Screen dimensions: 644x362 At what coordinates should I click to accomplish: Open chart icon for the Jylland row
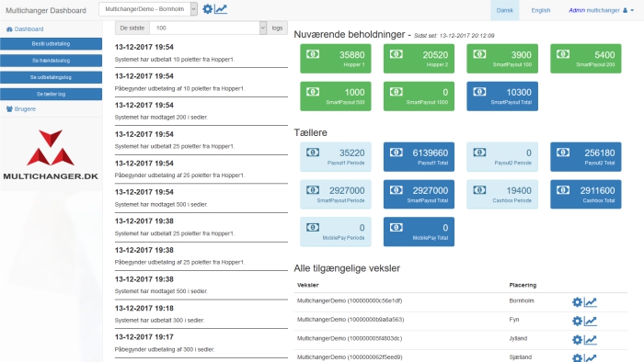click(591, 340)
